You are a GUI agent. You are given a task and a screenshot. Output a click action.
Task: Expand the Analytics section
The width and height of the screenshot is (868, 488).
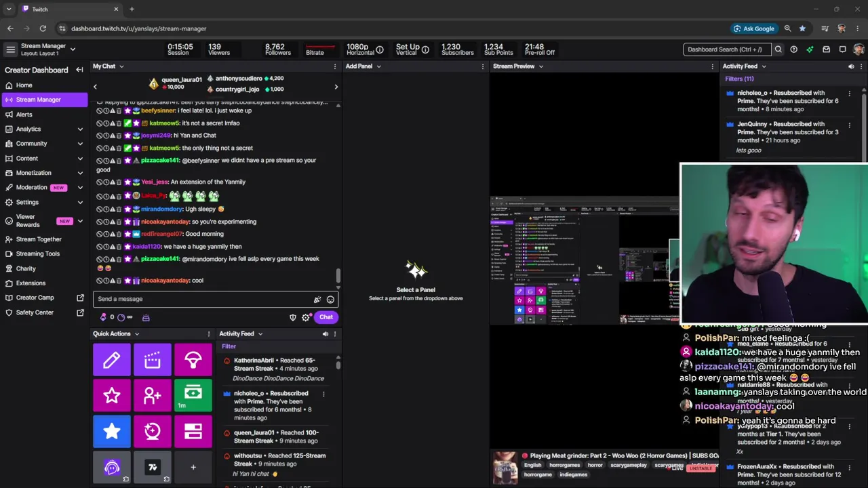coord(80,129)
